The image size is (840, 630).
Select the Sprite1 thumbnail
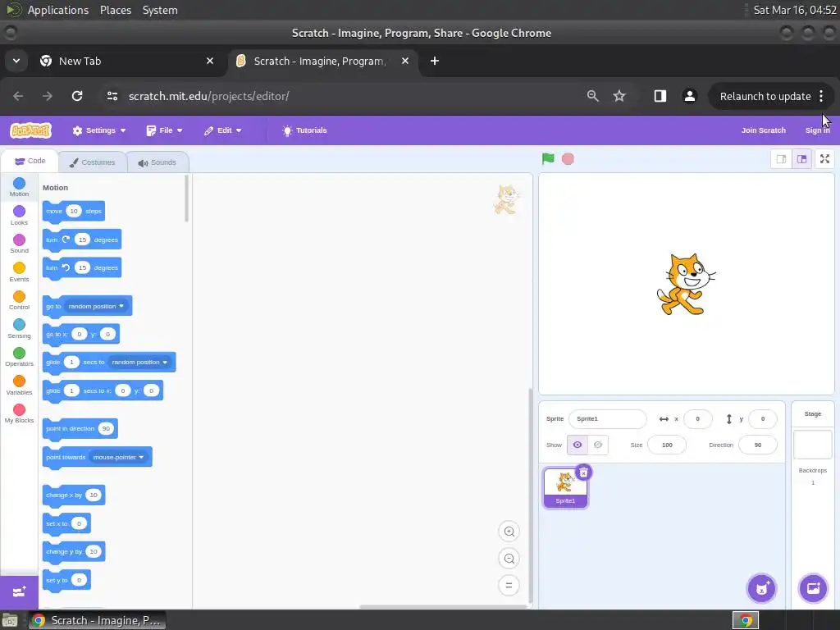[x=565, y=487]
